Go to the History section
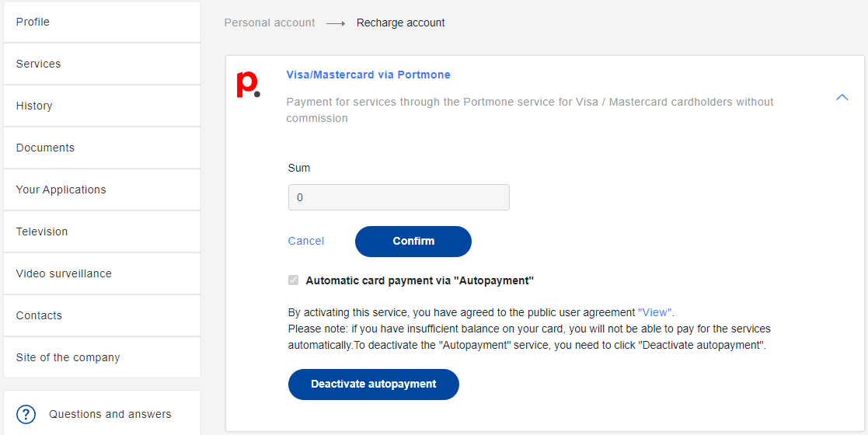 coord(102,106)
